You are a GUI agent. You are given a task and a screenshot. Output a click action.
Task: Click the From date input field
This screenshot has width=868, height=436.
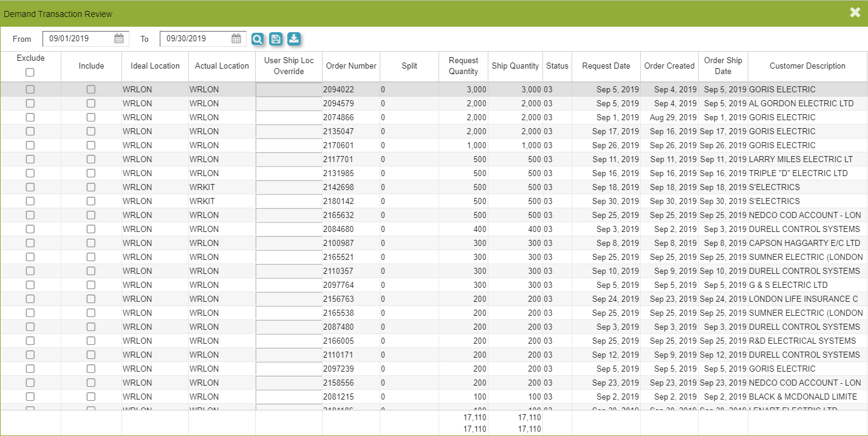[x=79, y=39]
